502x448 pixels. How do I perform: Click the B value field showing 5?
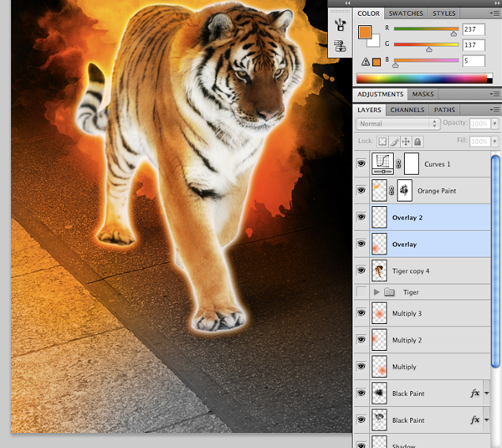click(x=474, y=60)
